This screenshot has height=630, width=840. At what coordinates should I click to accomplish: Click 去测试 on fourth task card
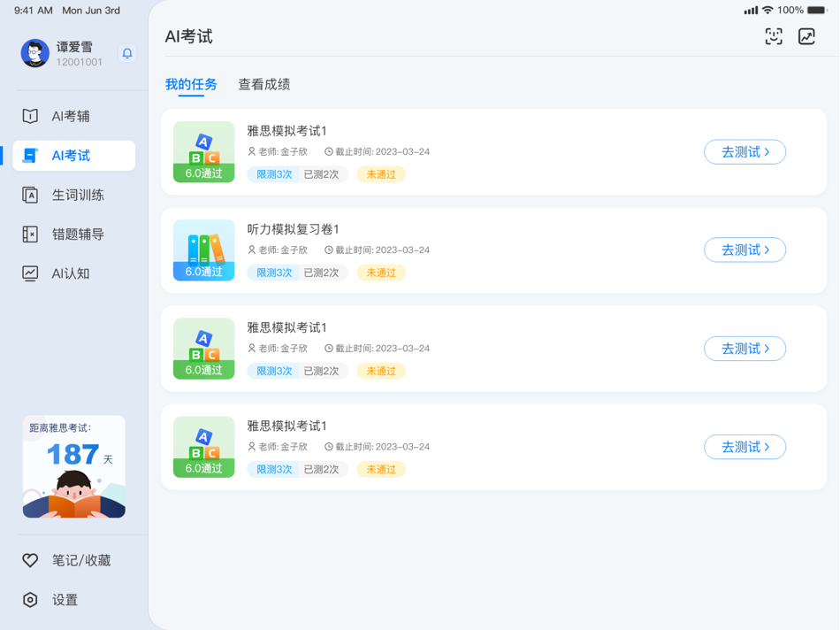(x=745, y=447)
